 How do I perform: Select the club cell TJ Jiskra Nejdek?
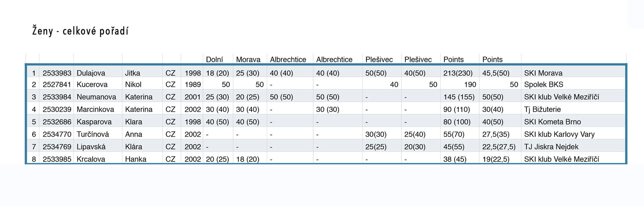click(x=551, y=147)
